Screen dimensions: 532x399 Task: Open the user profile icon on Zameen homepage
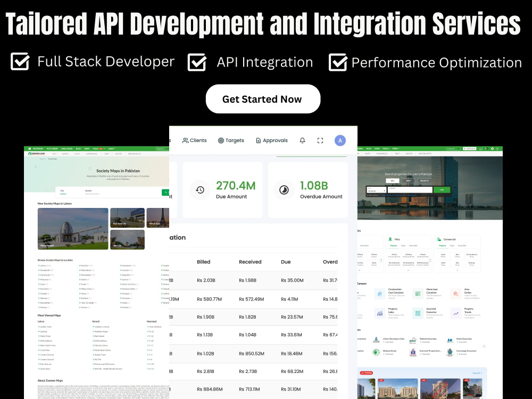tap(497, 148)
